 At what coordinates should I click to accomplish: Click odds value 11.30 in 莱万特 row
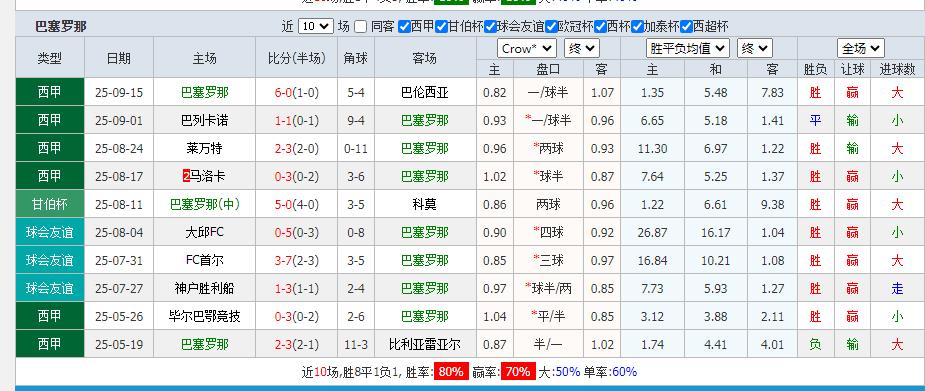point(652,149)
